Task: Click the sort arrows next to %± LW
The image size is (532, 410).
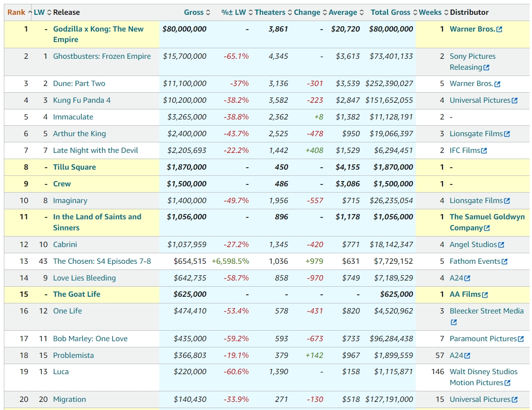Action: pos(250,12)
